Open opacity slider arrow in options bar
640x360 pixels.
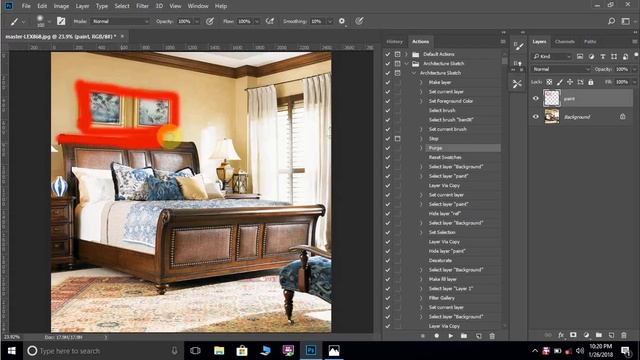click(x=197, y=21)
